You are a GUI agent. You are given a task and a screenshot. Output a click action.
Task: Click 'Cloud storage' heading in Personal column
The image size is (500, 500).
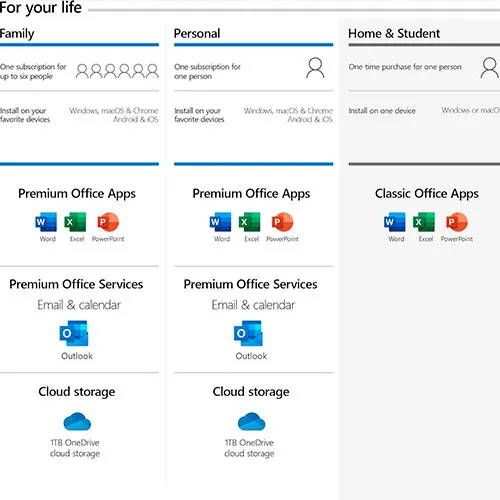click(x=251, y=392)
